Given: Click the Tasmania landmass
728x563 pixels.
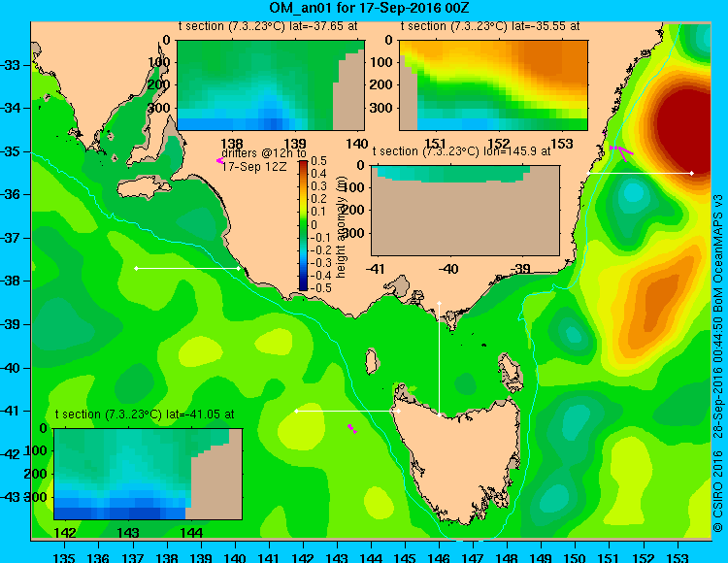Looking at the screenshot, I should 460,459.
